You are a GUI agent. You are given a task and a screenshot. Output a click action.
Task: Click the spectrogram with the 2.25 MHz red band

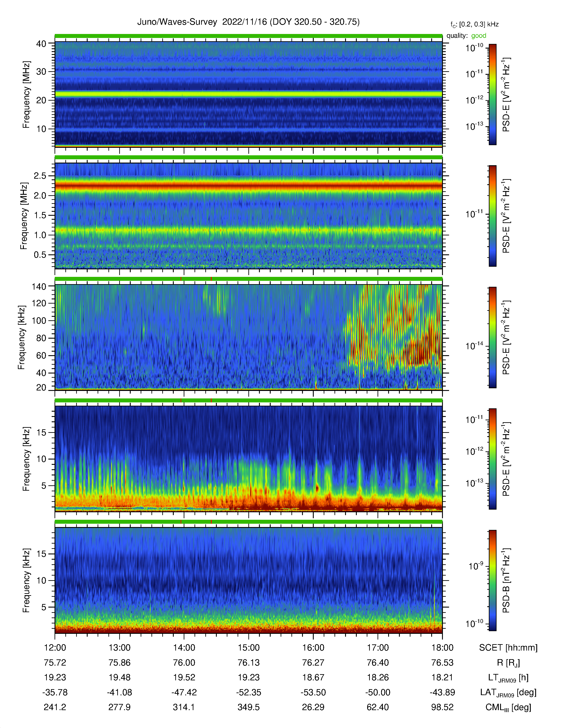tap(248, 216)
